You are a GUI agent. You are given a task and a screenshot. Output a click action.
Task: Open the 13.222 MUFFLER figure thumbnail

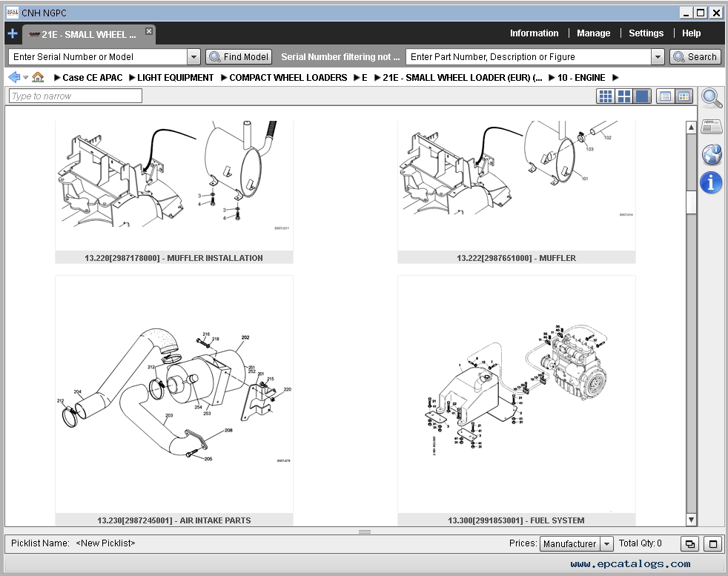(516, 185)
